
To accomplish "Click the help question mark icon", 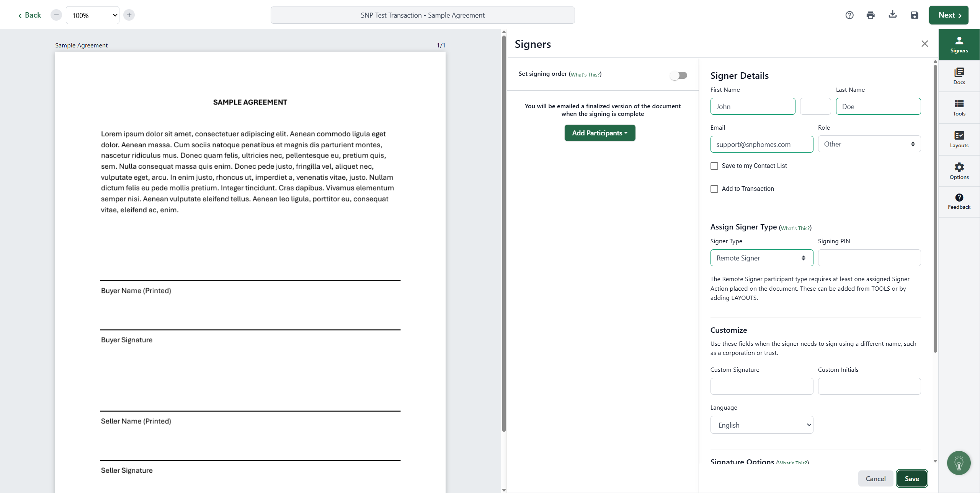I will (849, 15).
